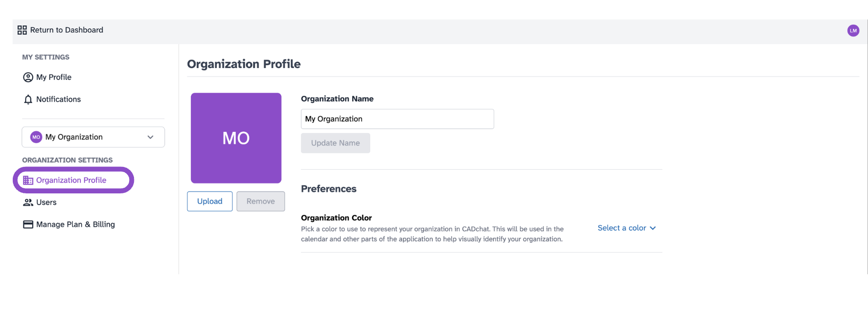The height and width of the screenshot is (331, 868).
Task: Click the MO badge in the organization selector
Action: [36, 137]
